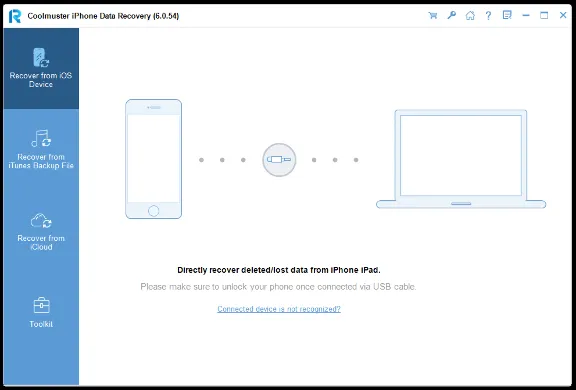
Task: Click the Coolmuster R logo in title bar
Action: coord(15,16)
